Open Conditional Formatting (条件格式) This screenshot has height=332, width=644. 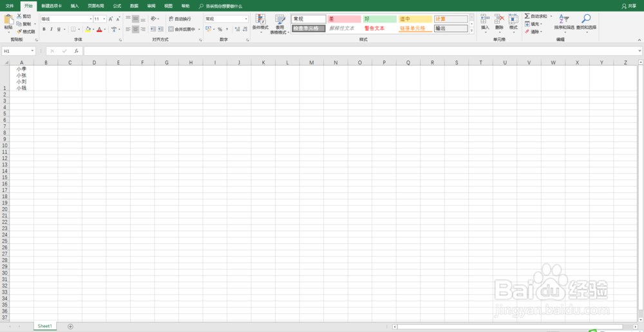pyautogui.click(x=261, y=23)
